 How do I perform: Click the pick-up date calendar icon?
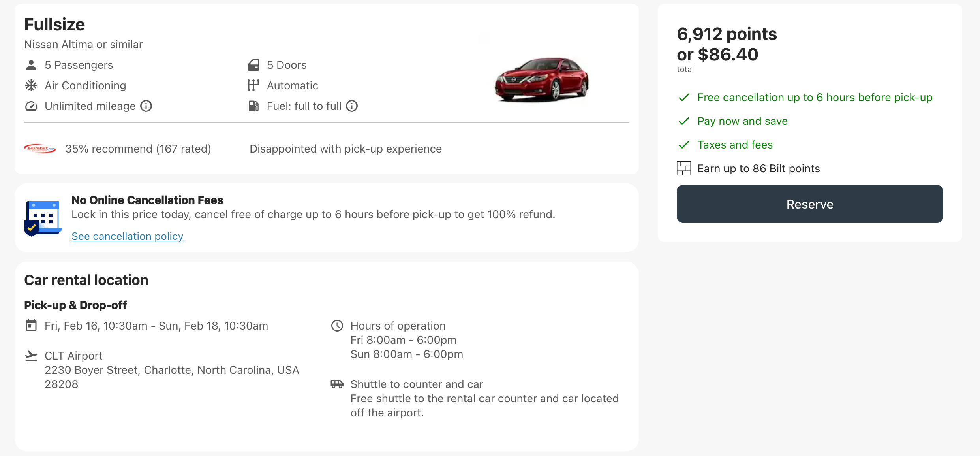31,326
